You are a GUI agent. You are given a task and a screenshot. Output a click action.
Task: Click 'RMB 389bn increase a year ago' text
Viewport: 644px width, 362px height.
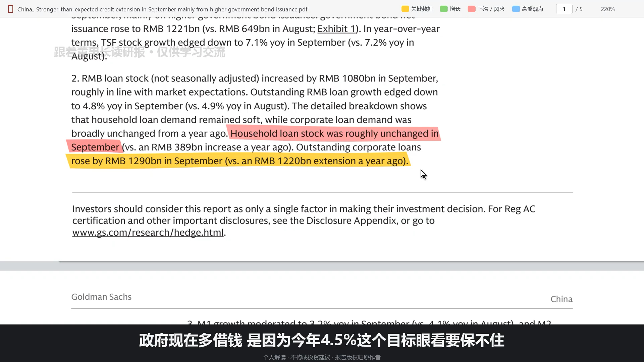[220, 147]
